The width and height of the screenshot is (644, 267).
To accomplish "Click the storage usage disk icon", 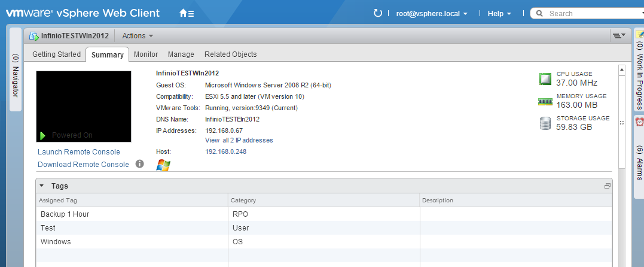I will click(545, 123).
